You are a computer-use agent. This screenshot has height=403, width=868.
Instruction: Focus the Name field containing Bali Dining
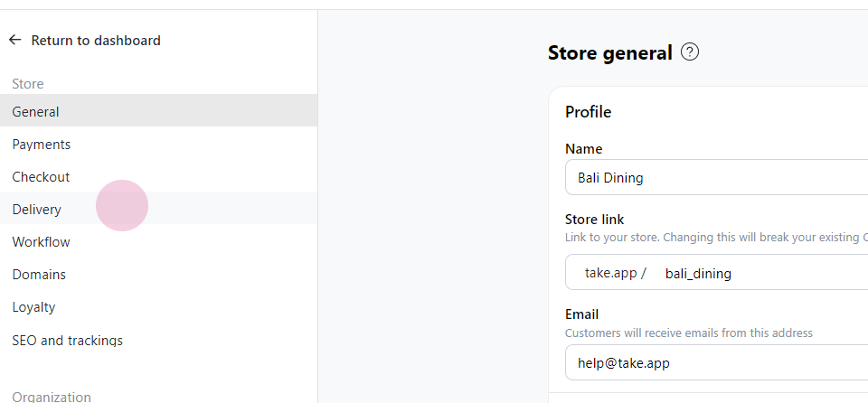(x=716, y=178)
